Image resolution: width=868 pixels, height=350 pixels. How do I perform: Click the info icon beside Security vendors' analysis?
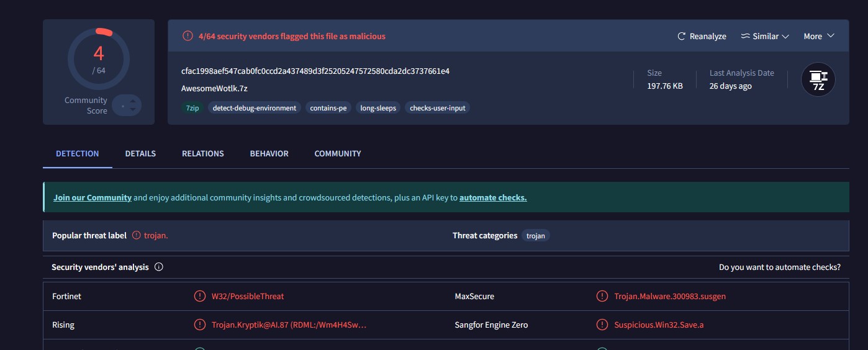pyautogui.click(x=158, y=267)
